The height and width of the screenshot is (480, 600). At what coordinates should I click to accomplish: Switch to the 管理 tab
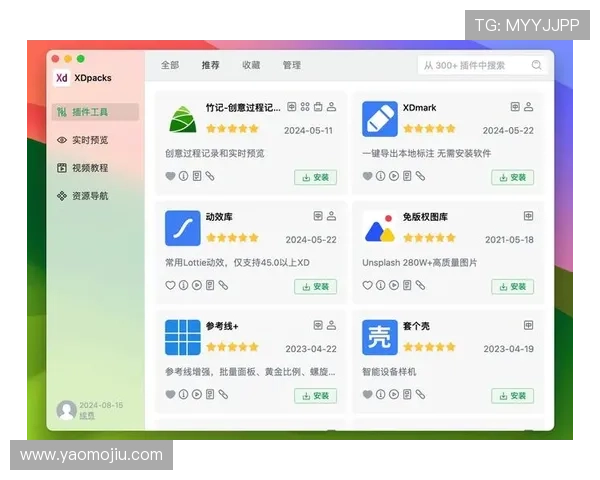pos(292,65)
